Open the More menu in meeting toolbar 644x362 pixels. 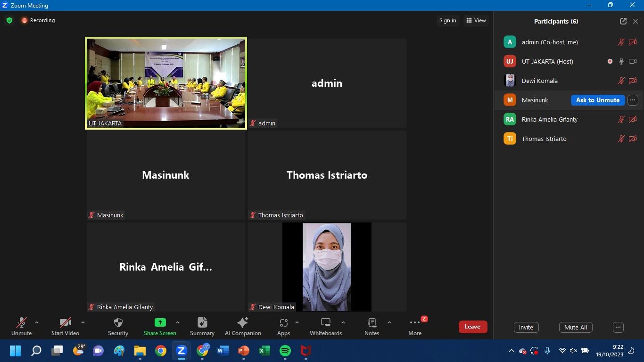[x=415, y=327]
